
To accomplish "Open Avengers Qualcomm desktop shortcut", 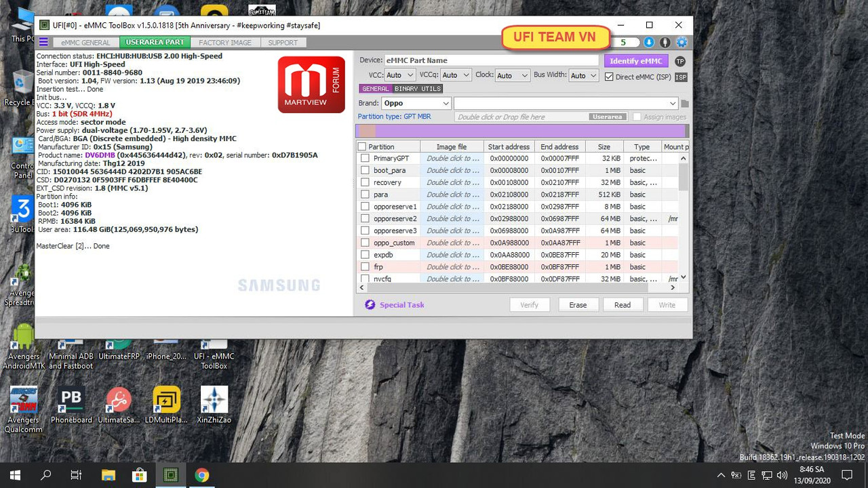I will (24, 409).
